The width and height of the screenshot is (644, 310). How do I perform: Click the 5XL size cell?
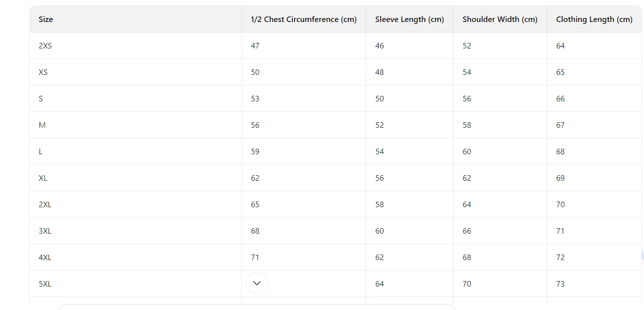(45, 284)
